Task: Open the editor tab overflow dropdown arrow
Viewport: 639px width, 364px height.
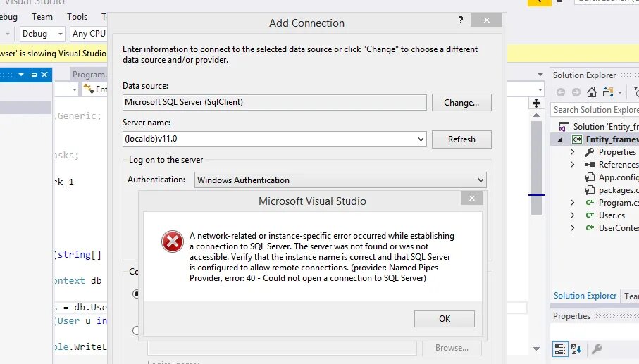Action: pos(540,75)
